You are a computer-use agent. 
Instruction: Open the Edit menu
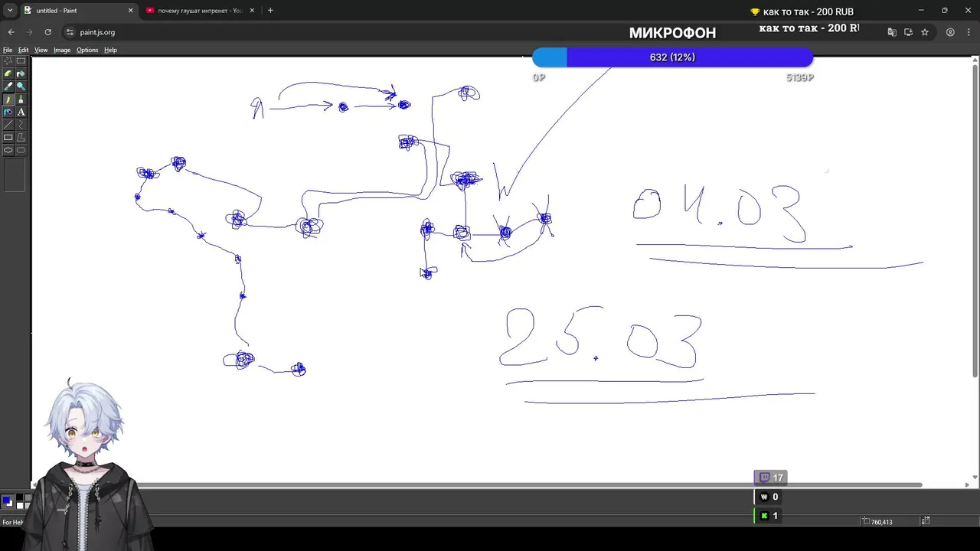coord(24,50)
